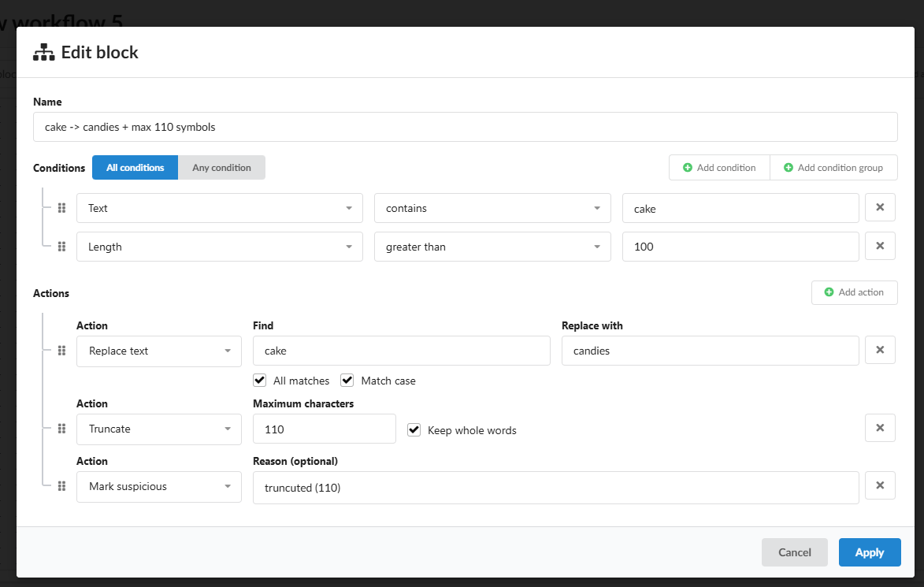Click drag handle of Mark suspicious action
This screenshot has width=924, height=587.
(x=62, y=486)
